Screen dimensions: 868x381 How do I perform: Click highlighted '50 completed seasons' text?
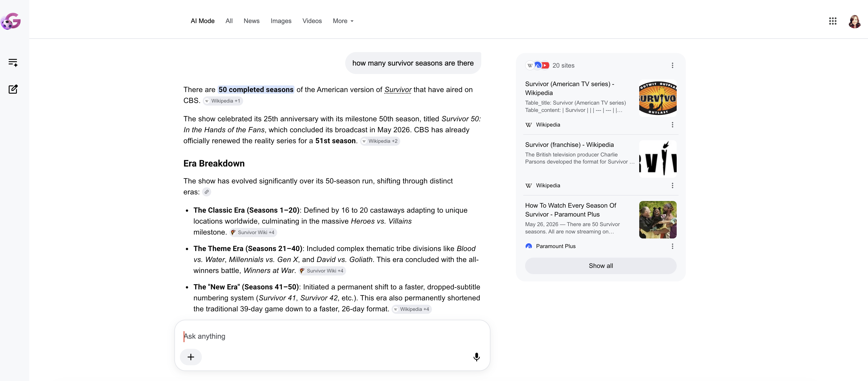256,90
